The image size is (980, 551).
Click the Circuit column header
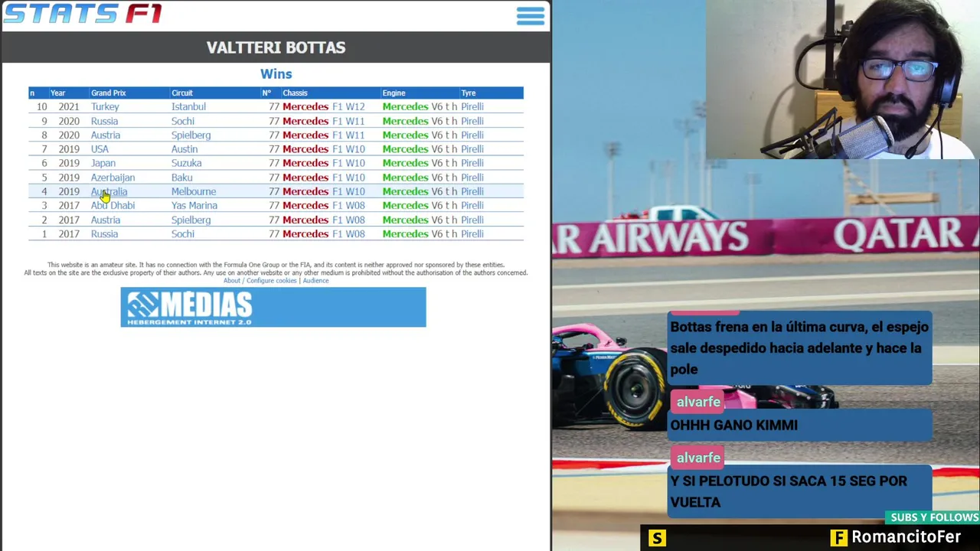(x=182, y=93)
